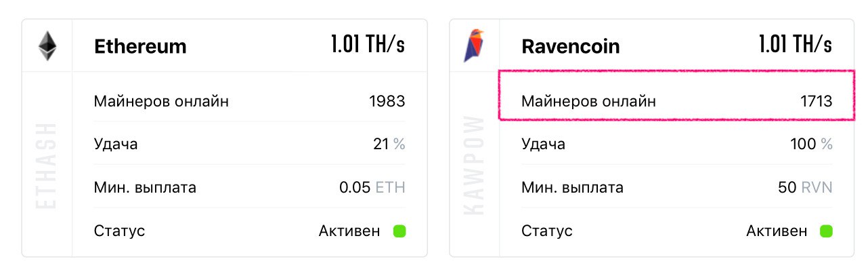Viewport: 868px width, 272px height.
Task: Click the vertical KAWPOW algorithm label
Action: [475, 165]
